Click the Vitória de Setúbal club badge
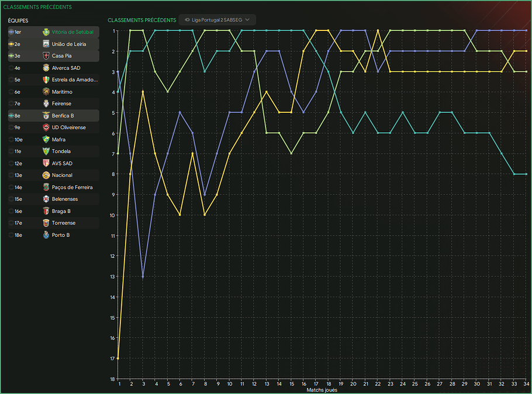This screenshot has width=532, height=394. tap(46, 32)
